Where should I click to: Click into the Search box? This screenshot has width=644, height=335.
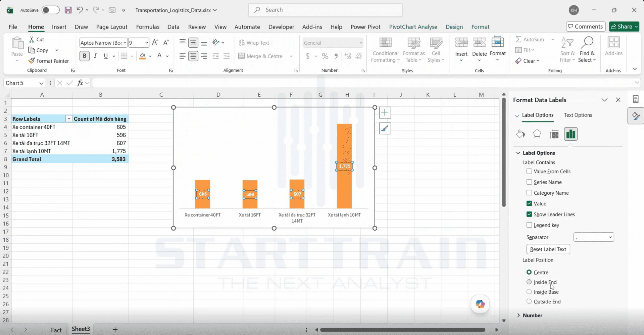click(x=326, y=10)
